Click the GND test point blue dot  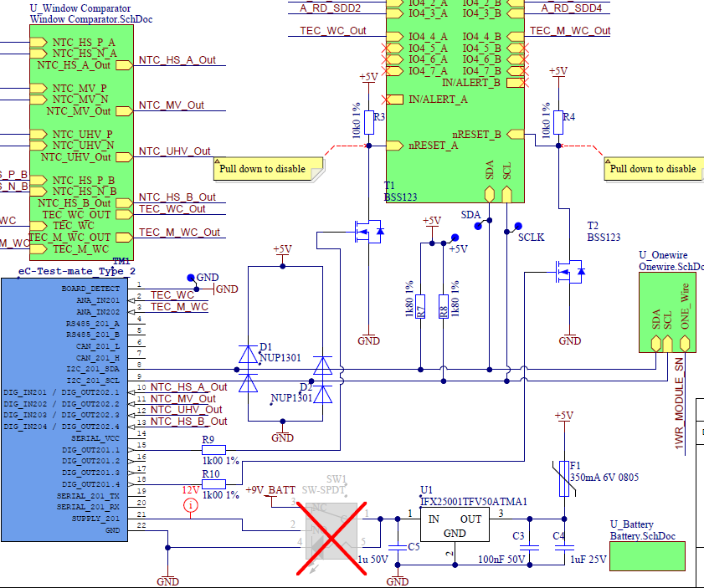click(x=190, y=278)
